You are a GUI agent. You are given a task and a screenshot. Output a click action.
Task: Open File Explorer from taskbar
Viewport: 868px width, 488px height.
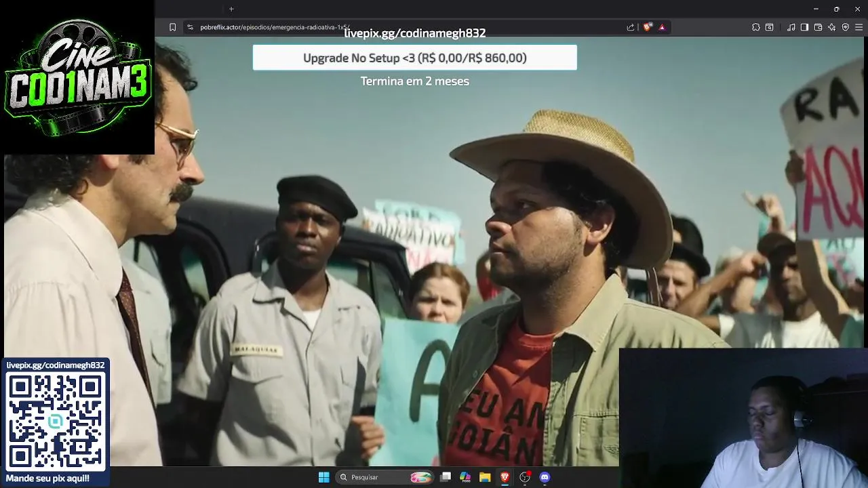click(485, 477)
